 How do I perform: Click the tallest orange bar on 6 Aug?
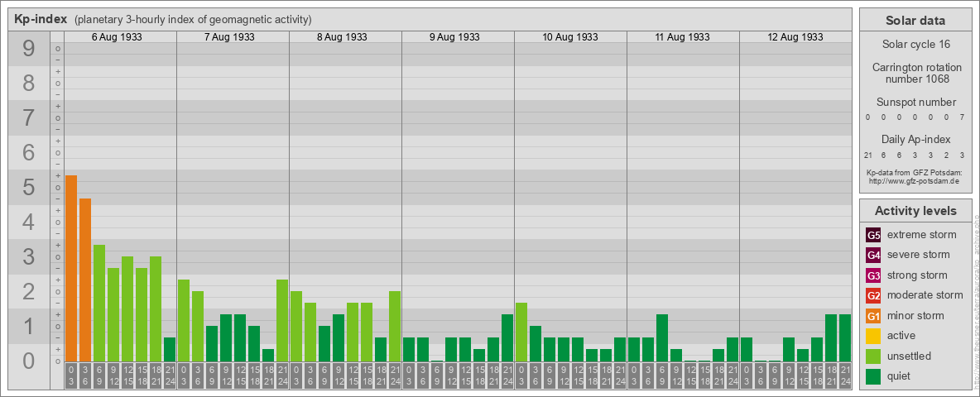pos(71,269)
